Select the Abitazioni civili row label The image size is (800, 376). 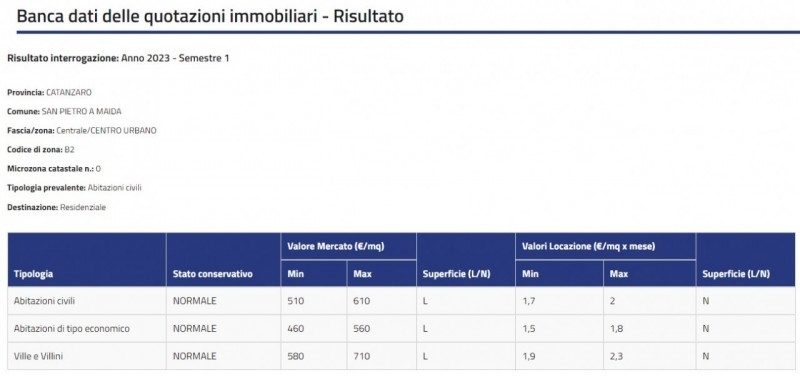44,301
